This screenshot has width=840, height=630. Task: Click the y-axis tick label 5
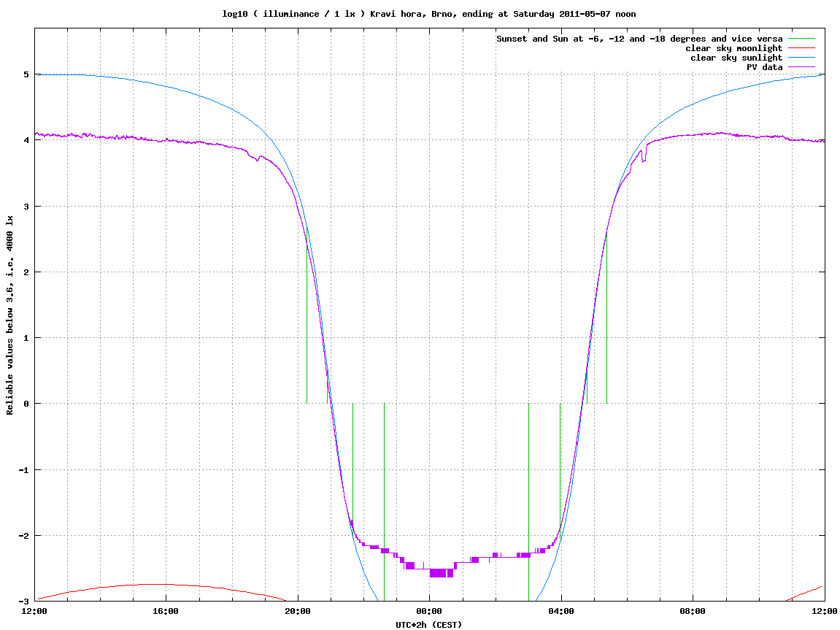(x=26, y=74)
